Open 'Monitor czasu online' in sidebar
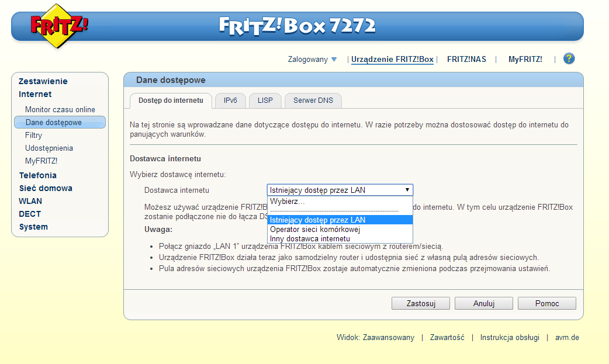 pyautogui.click(x=60, y=109)
